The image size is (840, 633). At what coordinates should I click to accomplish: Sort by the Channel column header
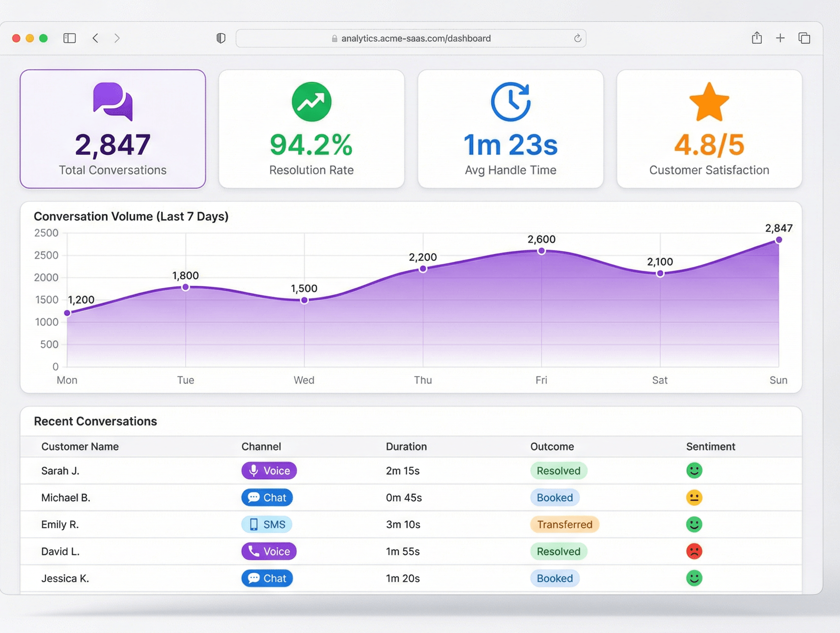261,447
